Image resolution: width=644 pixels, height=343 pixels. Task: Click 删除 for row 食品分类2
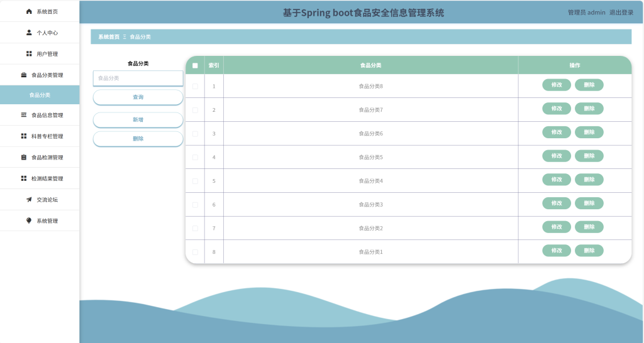point(589,227)
